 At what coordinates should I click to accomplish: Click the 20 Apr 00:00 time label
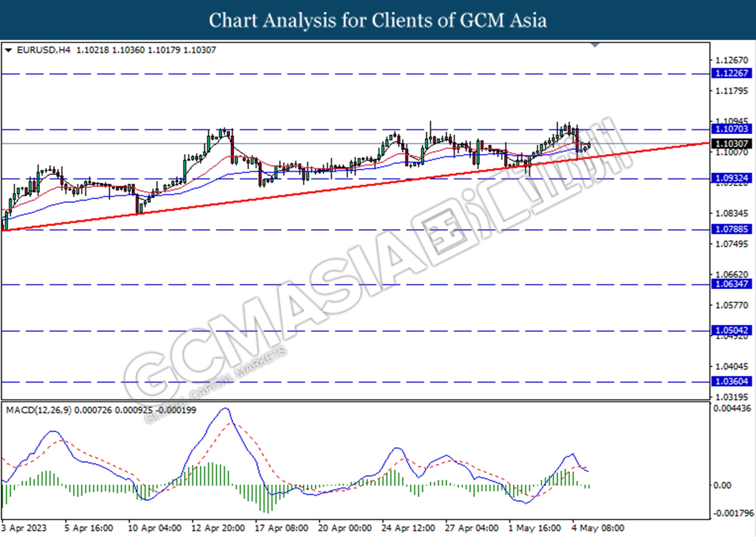click(x=345, y=528)
